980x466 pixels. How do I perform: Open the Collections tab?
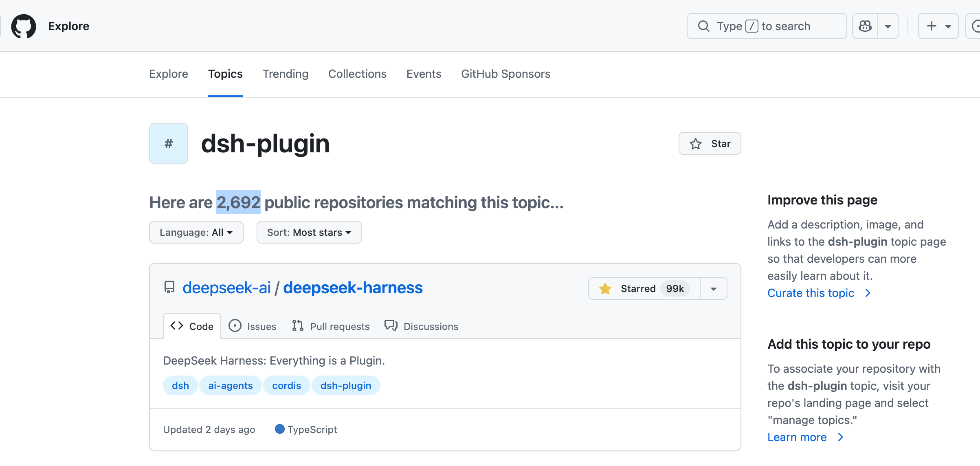[x=357, y=74]
